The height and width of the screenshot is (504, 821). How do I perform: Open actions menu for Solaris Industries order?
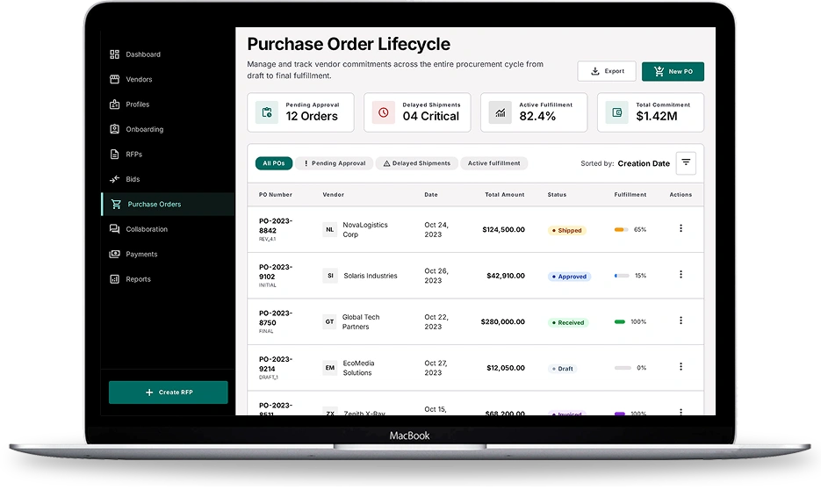[681, 274]
